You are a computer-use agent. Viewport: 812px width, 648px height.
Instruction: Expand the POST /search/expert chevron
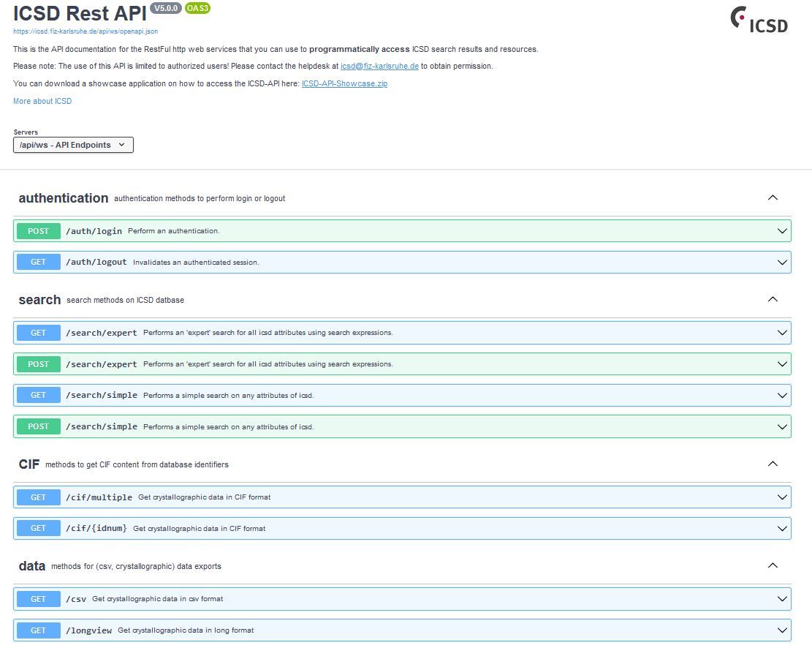tap(782, 364)
